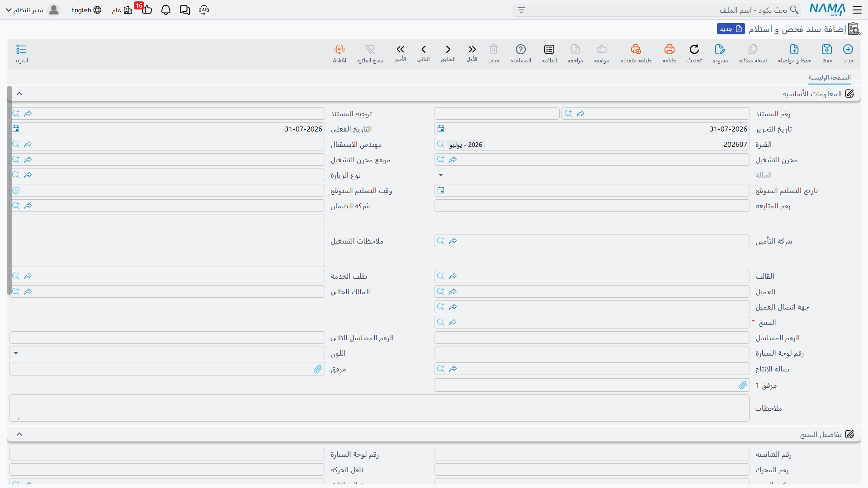The image size is (868, 488).
Task: Click نسخة مماثلة (Duplicate copy) icon
Action: 753,50
